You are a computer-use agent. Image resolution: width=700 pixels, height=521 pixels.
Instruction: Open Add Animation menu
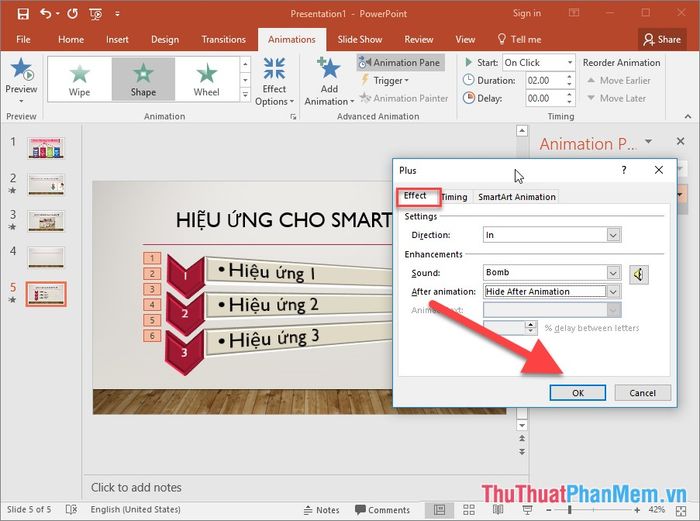point(329,81)
